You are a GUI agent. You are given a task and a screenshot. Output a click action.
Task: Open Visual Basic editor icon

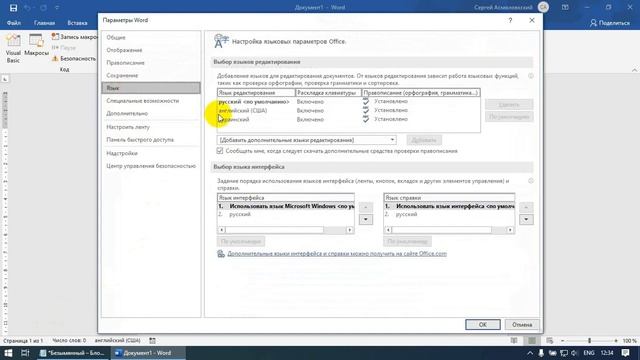coord(13,41)
